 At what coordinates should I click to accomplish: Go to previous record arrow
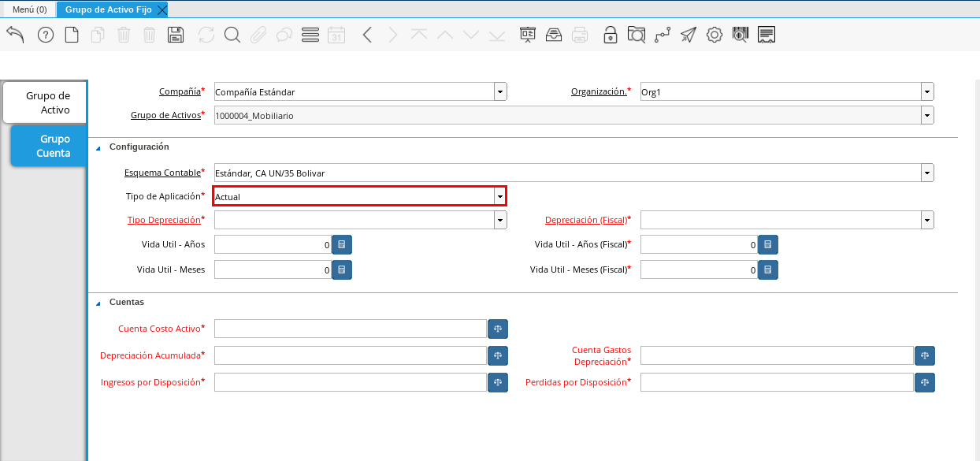click(x=367, y=35)
